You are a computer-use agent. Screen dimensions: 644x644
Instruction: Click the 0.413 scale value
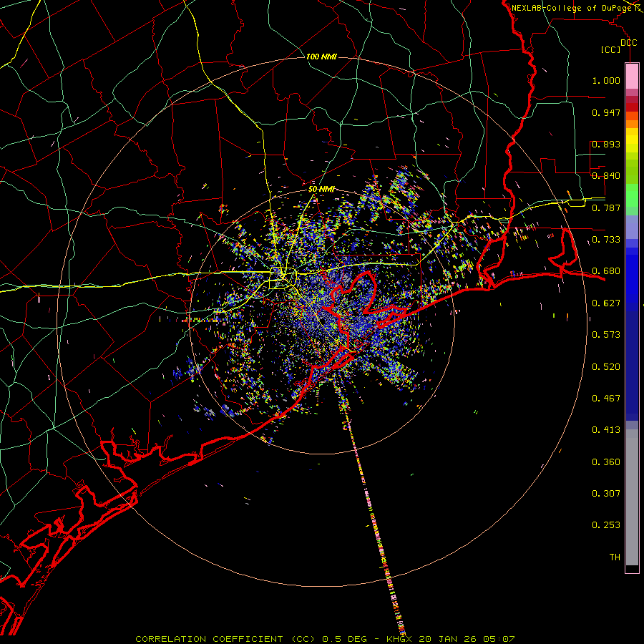pyautogui.click(x=606, y=430)
